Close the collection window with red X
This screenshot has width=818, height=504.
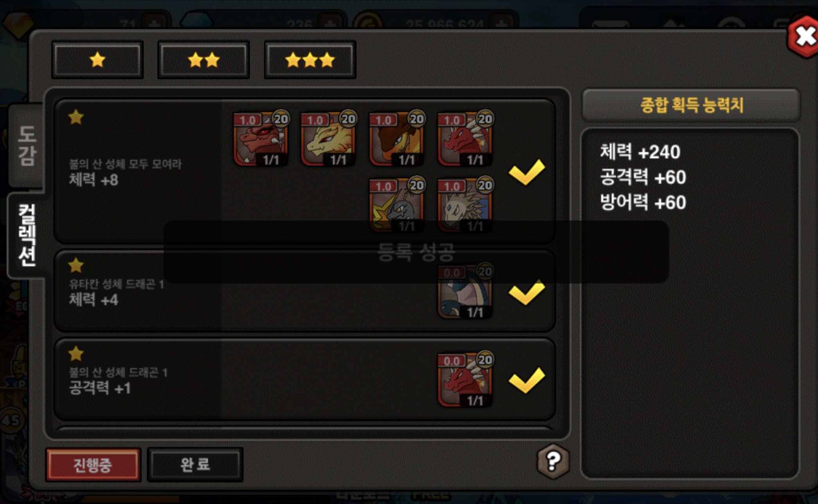[804, 37]
